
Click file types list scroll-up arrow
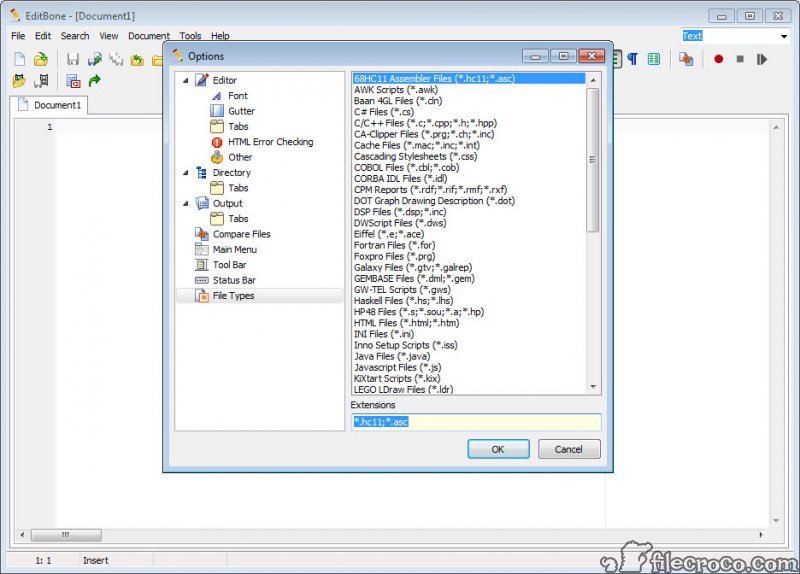point(593,80)
